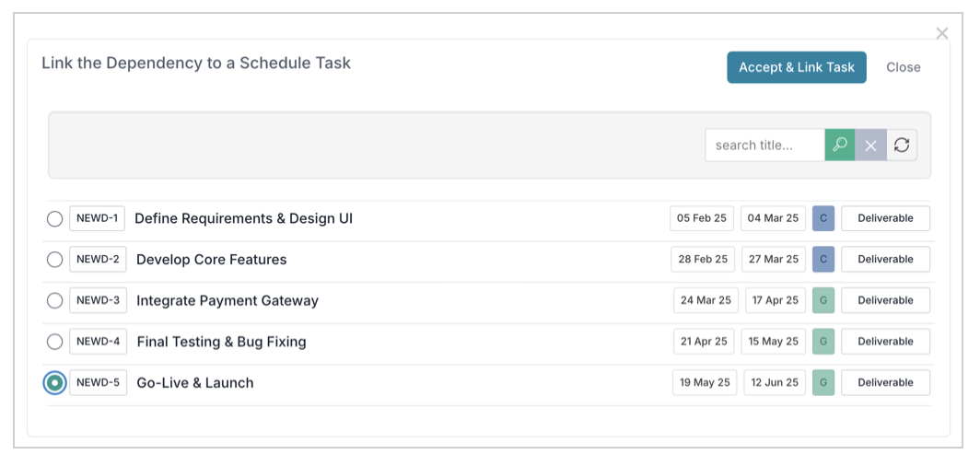The height and width of the screenshot is (466, 980).
Task: Click the Deliverable tag in NEWD-3 row
Action: [886, 300]
